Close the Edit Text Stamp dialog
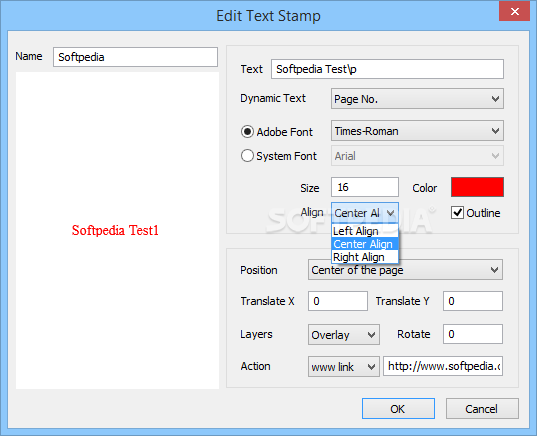The image size is (537, 436). (514, 12)
